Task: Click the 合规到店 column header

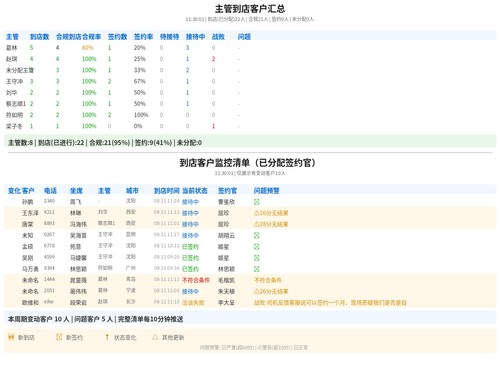Action: pos(69,37)
